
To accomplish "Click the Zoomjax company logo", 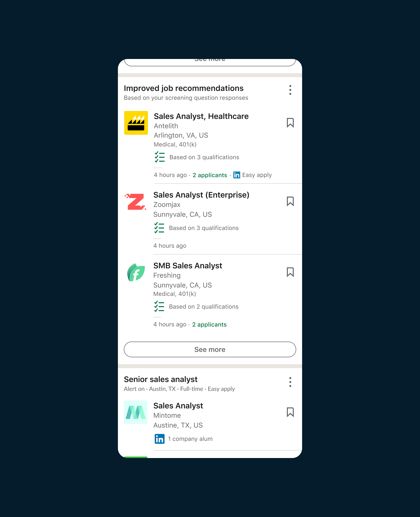I will [136, 201].
